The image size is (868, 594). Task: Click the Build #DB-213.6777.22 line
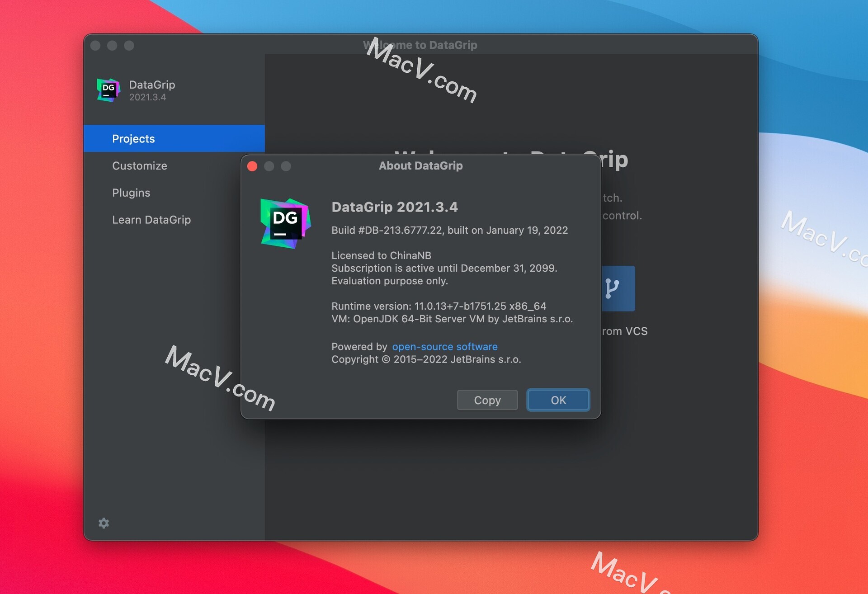[449, 230]
